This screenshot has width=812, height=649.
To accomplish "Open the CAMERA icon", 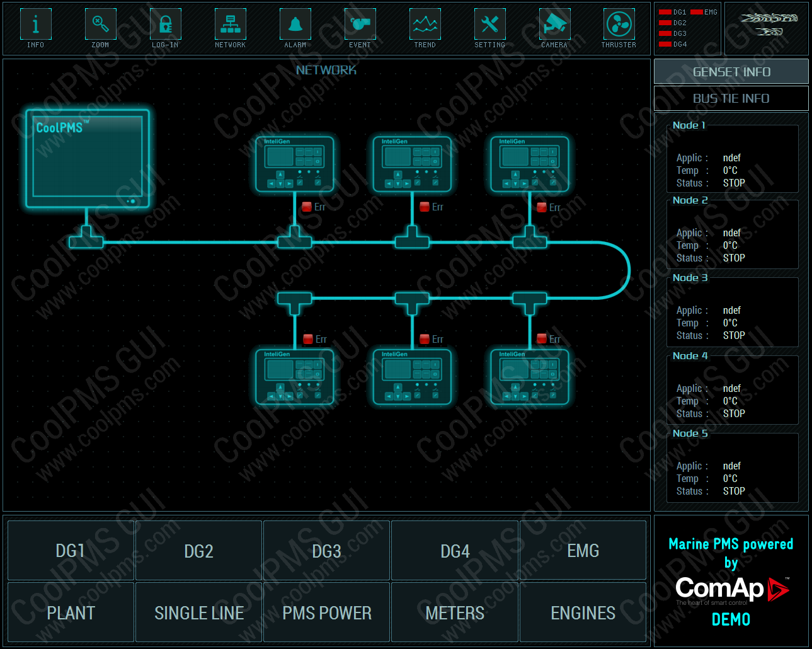I will click(554, 25).
